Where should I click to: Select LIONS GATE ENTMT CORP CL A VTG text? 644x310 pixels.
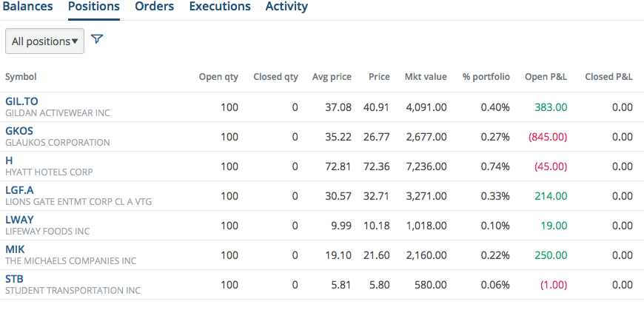click(78, 201)
